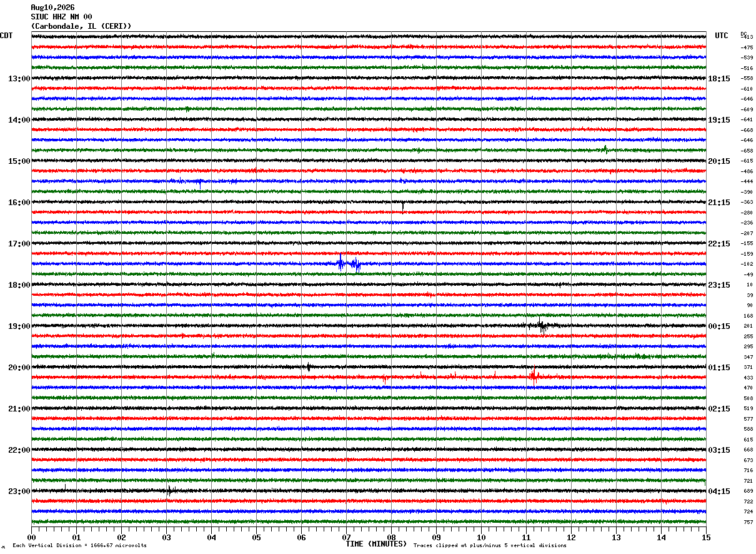Select the red seismic event after 20:00

click(x=534, y=376)
